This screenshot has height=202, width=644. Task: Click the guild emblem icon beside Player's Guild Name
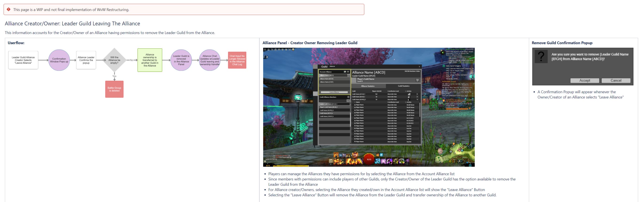pos(417,80)
